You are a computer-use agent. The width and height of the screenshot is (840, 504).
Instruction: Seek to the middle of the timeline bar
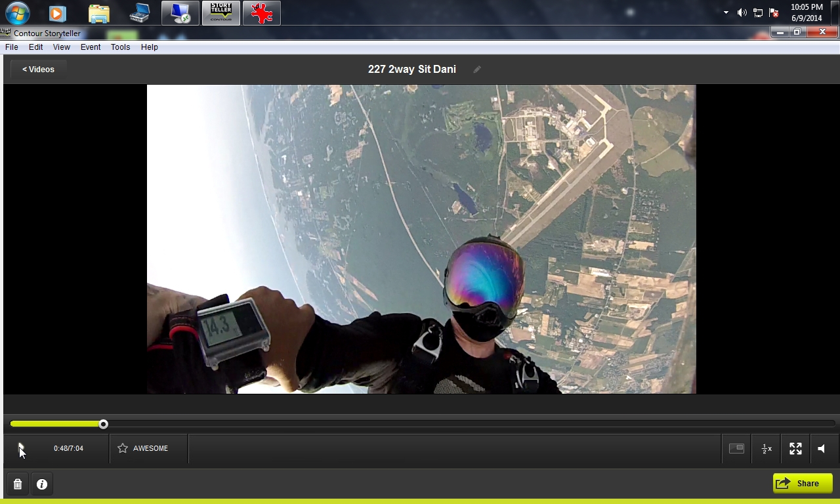423,425
